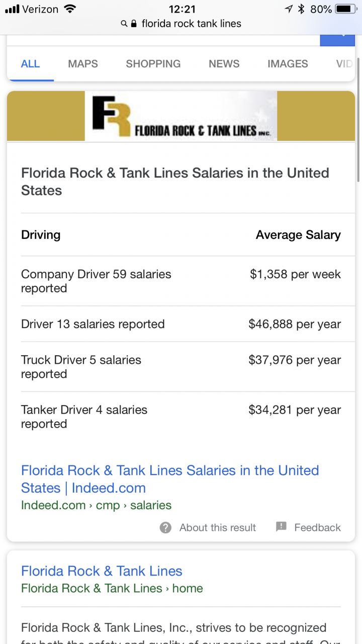Open the NEWS tab

224,64
